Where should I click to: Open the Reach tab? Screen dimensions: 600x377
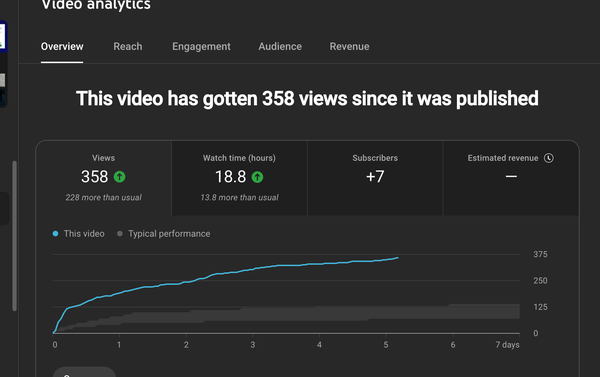127,46
